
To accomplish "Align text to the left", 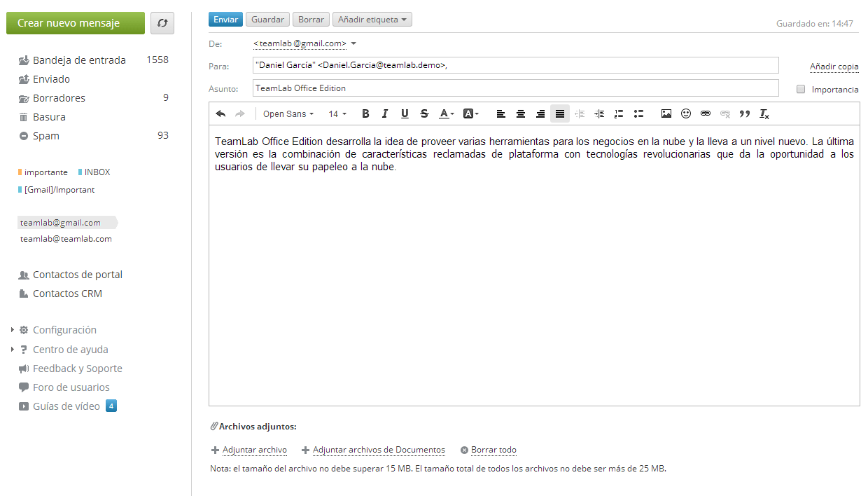I will point(500,113).
